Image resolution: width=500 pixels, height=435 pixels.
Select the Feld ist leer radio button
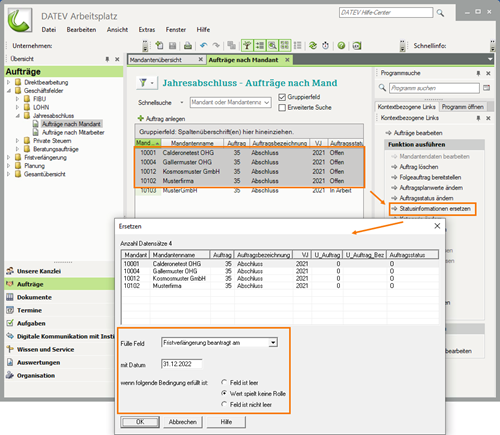[224, 382]
